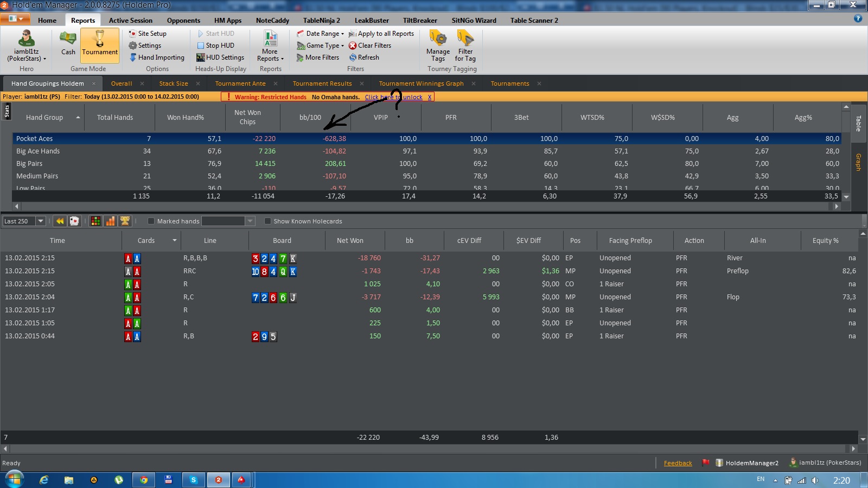This screenshot has height=488, width=868.
Task: Open the Cards column header dropdown
Action: (175, 240)
